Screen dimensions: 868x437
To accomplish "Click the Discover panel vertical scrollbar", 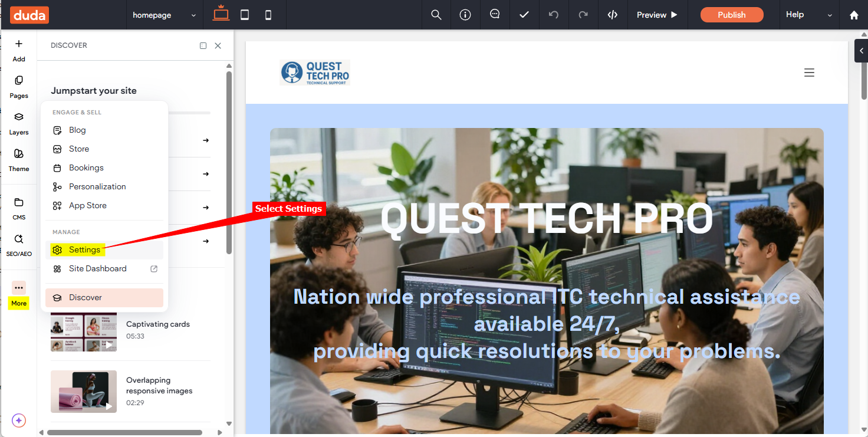I will 229,163.
